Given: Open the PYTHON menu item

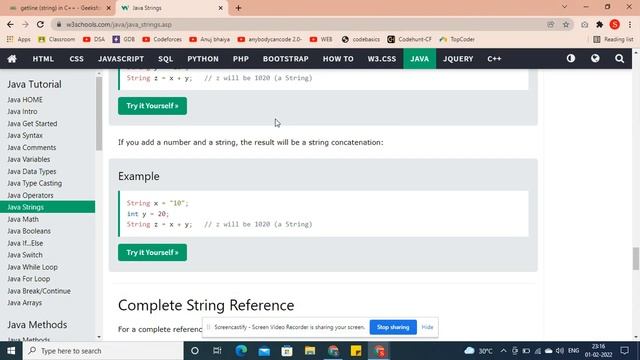Looking at the screenshot, I should coord(203,59).
